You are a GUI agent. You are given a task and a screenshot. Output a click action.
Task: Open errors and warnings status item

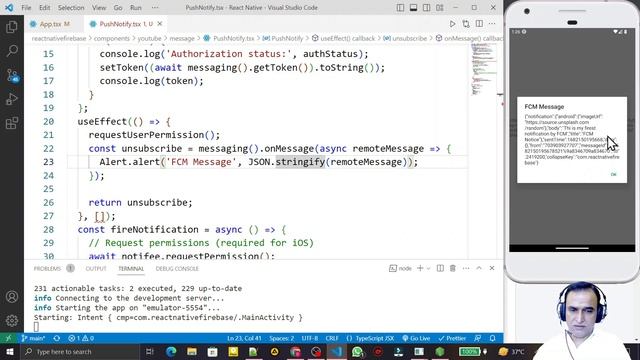(x=81, y=338)
